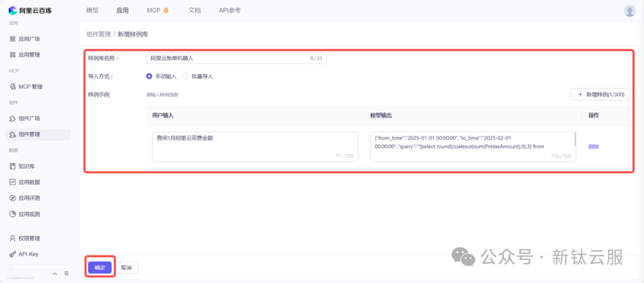
Task: Open the API参考 top tab
Action: click(230, 11)
